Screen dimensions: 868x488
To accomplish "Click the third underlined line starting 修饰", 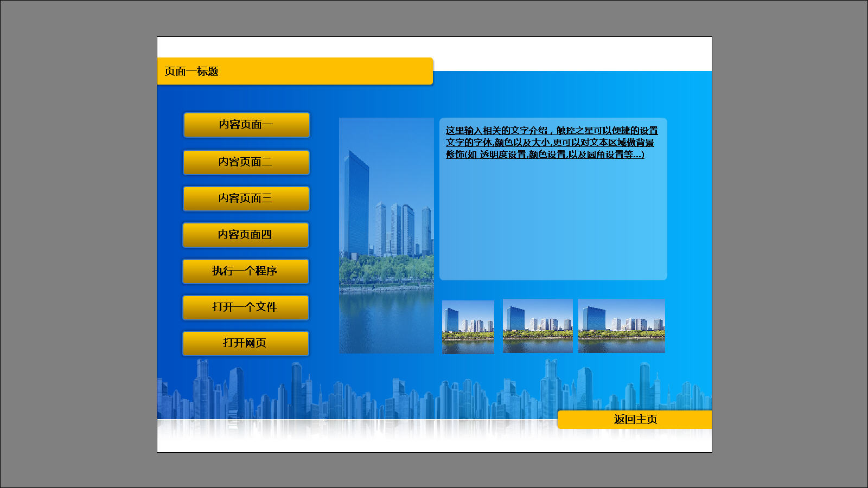I will coord(545,155).
